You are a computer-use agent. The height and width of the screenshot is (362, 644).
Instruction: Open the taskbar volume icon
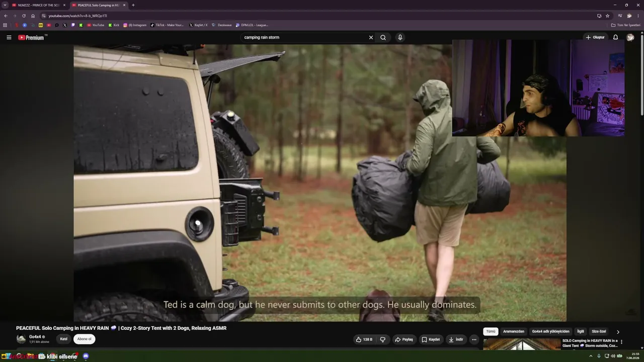coord(613,356)
